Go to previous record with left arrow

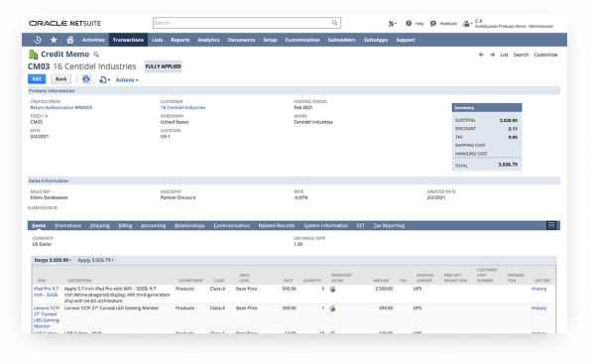pyautogui.click(x=481, y=55)
